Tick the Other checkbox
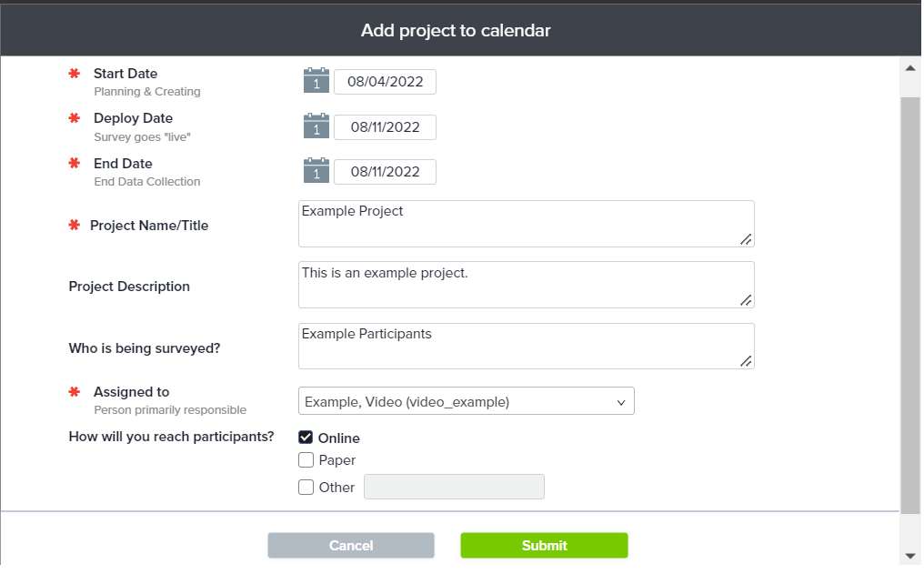The image size is (924, 584). coord(306,488)
